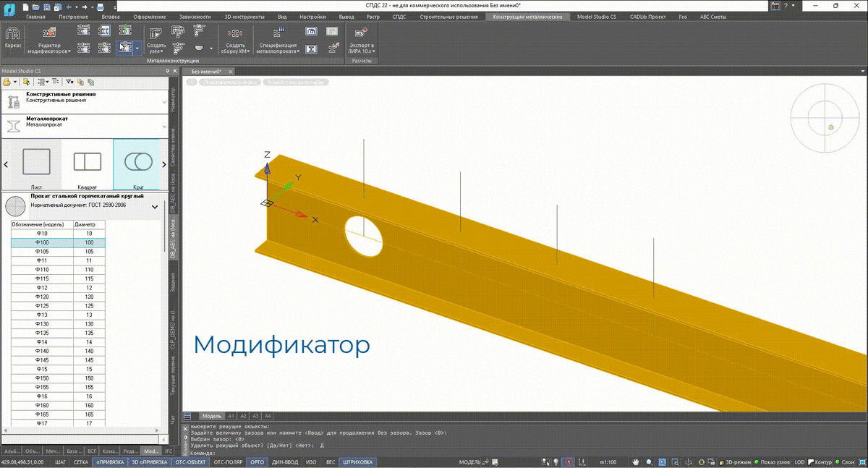This screenshot has height=468, width=868.
Task: Click the Навигатор vertical side tab
Action: [x=172, y=101]
